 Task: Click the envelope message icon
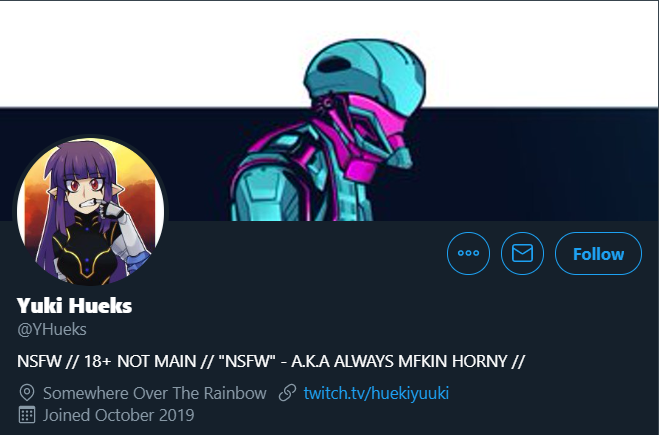522,253
